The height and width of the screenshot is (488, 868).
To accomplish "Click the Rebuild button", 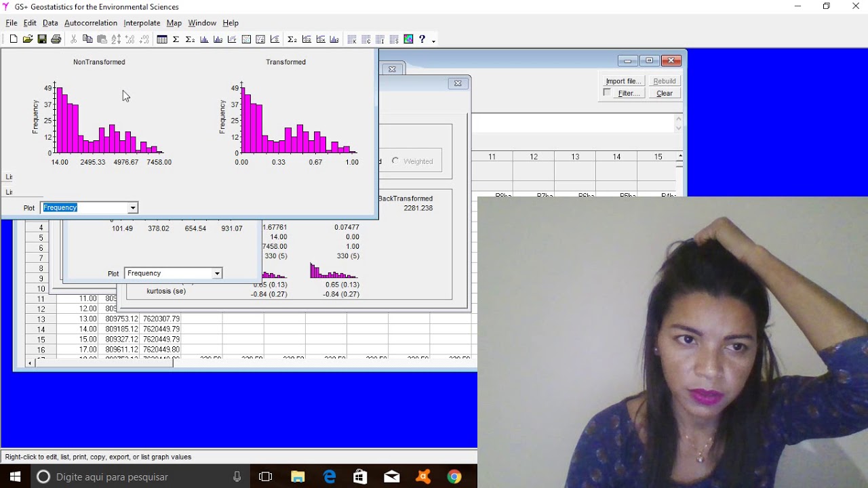I will click(x=665, y=81).
